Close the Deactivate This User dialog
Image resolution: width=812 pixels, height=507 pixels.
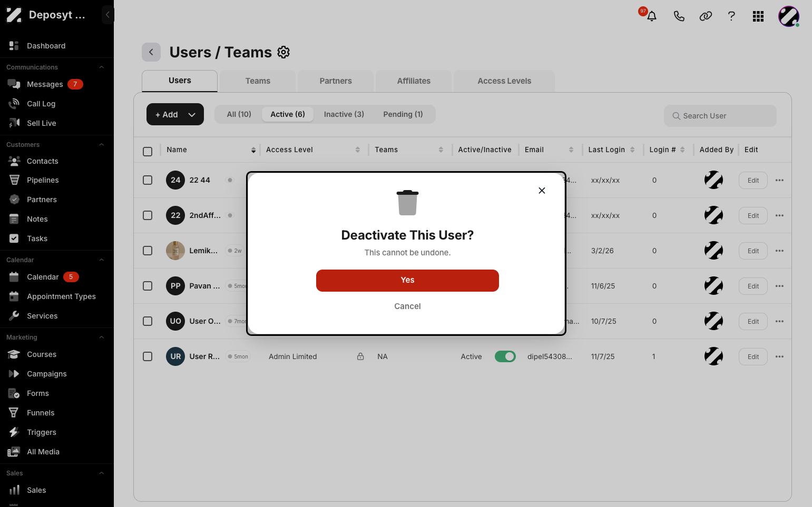click(x=542, y=191)
